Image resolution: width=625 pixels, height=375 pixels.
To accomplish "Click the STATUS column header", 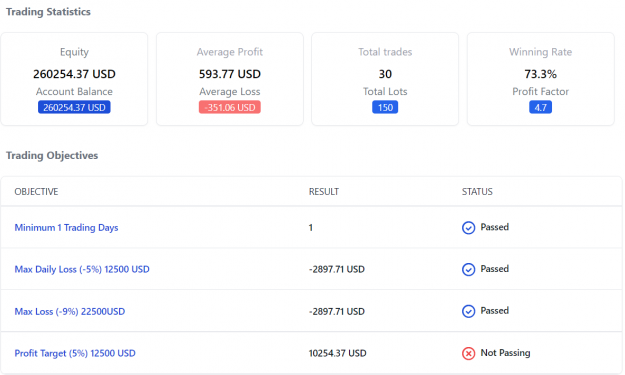I will click(x=477, y=192).
